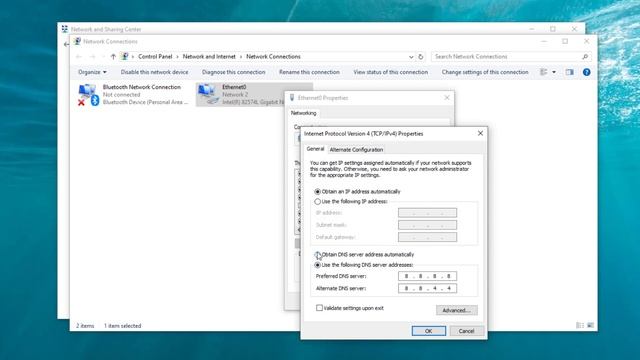Select 'Use the following IP address' radio button
Viewport: 640px width, 360px height.
318,202
